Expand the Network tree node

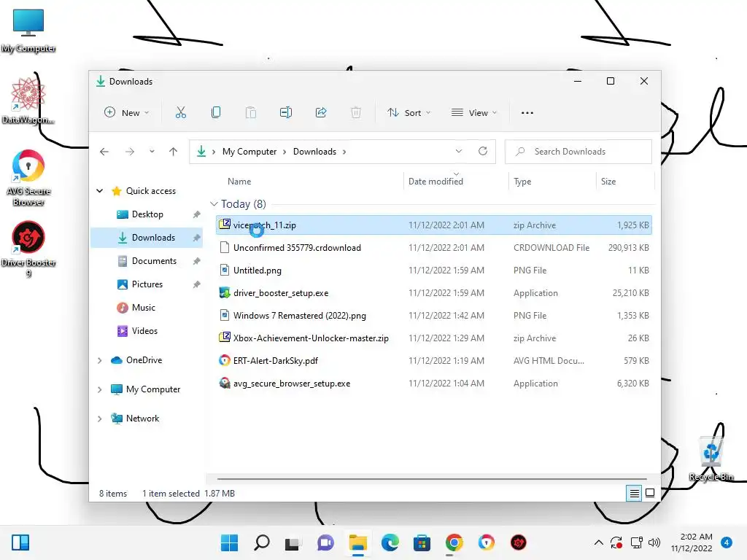pos(99,419)
